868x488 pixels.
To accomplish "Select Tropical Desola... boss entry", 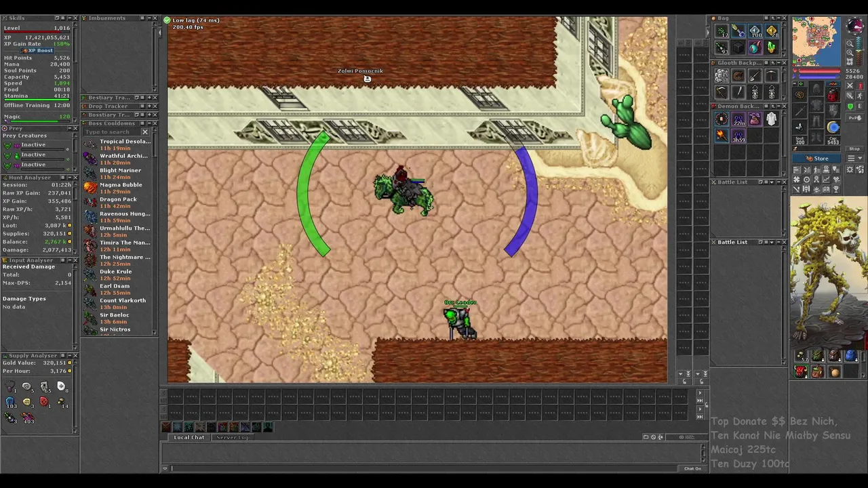I will click(x=117, y=145).
